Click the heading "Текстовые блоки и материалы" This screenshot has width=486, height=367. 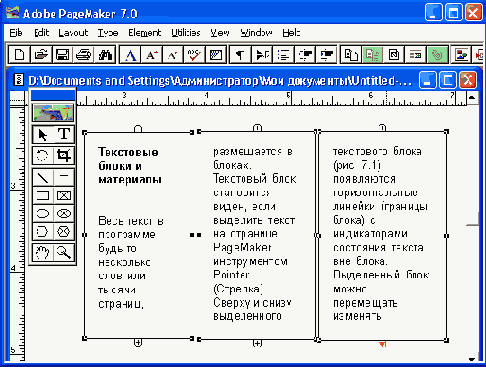point(129,166)
